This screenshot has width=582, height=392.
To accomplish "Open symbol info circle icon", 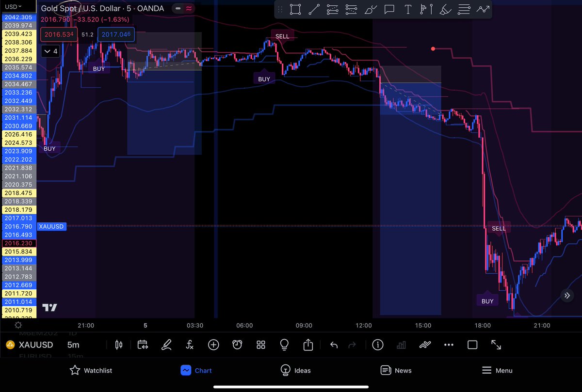I will pyautogui.click(x=377, y=345).
